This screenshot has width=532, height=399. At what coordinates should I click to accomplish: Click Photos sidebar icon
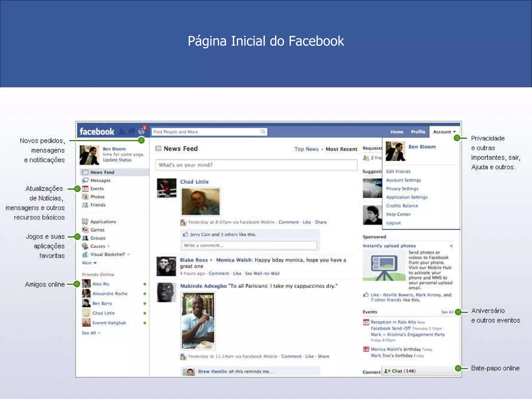85,197
